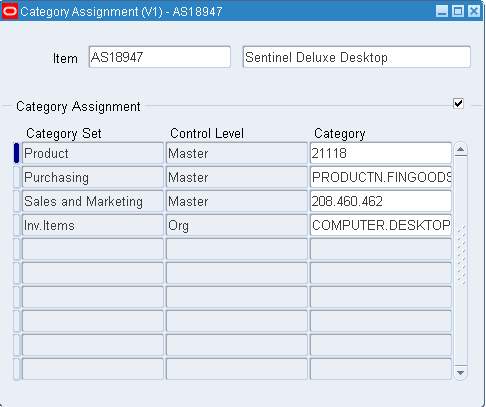486x407 pixels.
Task: Maximize the Category Assignment window
Action: click(x=458, y=12)
